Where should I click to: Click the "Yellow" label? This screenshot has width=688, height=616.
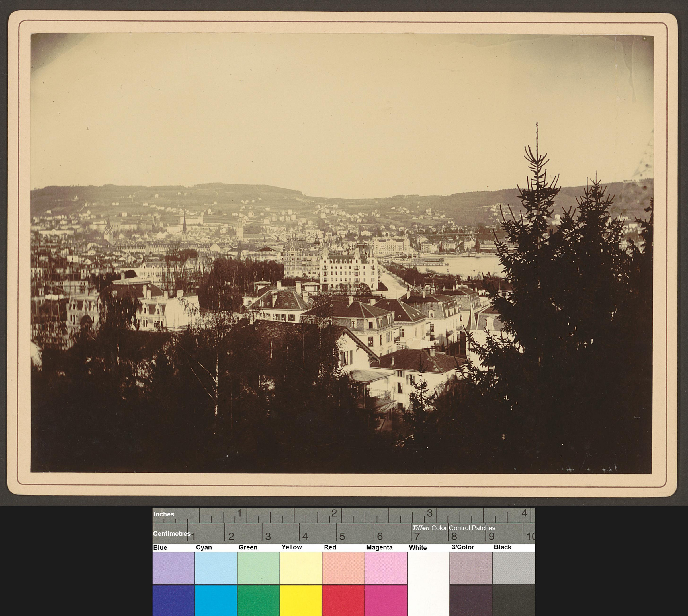(x=292, y=547)
